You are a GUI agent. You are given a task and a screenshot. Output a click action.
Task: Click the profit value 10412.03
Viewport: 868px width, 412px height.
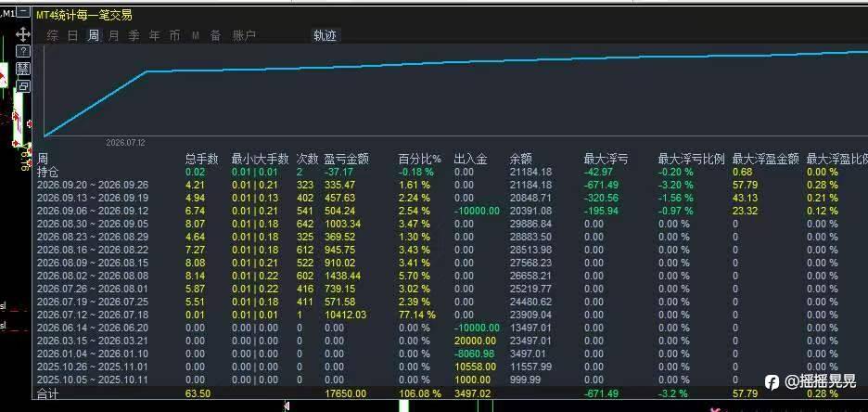click(x=345, y=315)
